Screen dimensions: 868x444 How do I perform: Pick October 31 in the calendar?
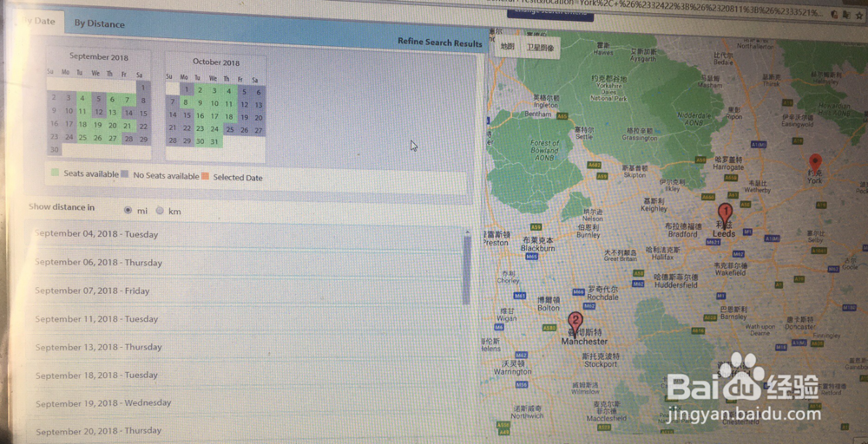point(214,141)
